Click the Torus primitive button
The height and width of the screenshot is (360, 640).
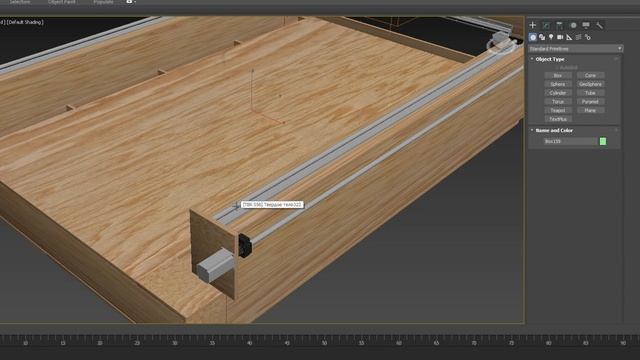(558, 102)
